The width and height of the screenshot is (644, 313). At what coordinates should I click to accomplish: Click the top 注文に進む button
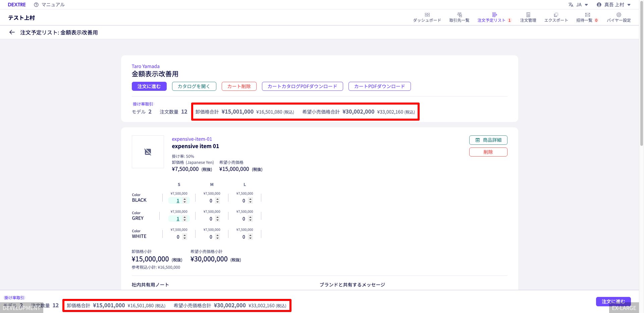tap(149, 86)
